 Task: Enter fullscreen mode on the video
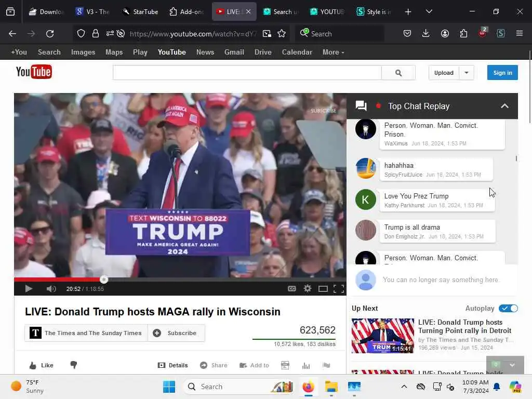339,289
